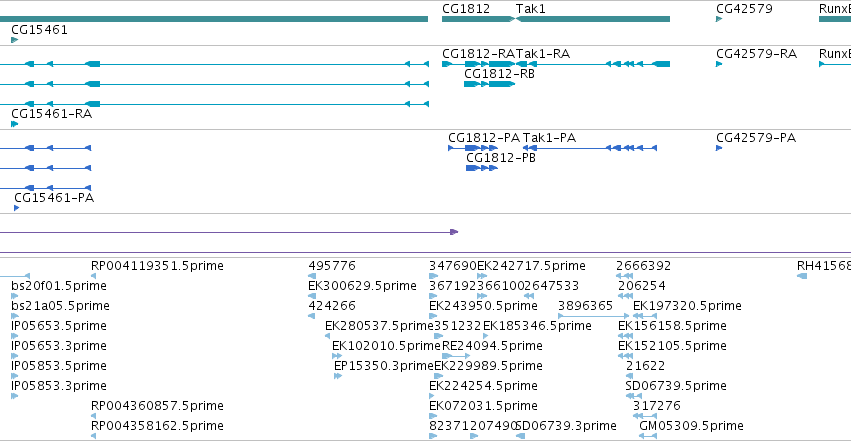
Task: Click the purple arrowhead feature end
Action: (x=454, y=232)
